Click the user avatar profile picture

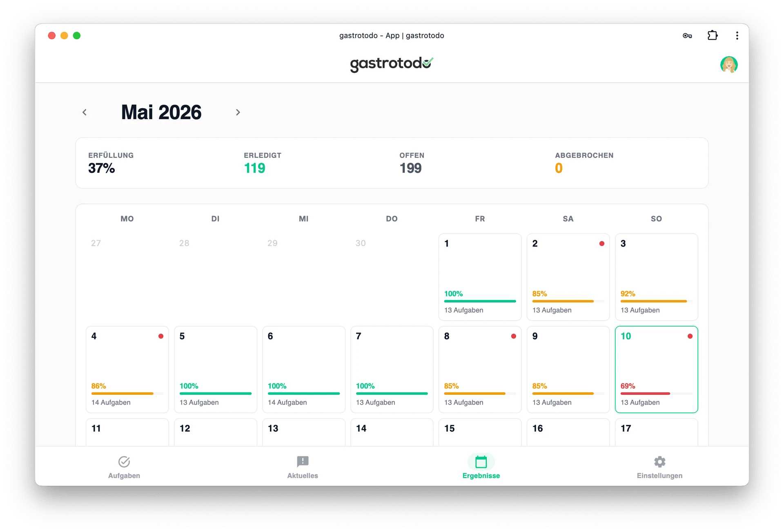point(728,65)
